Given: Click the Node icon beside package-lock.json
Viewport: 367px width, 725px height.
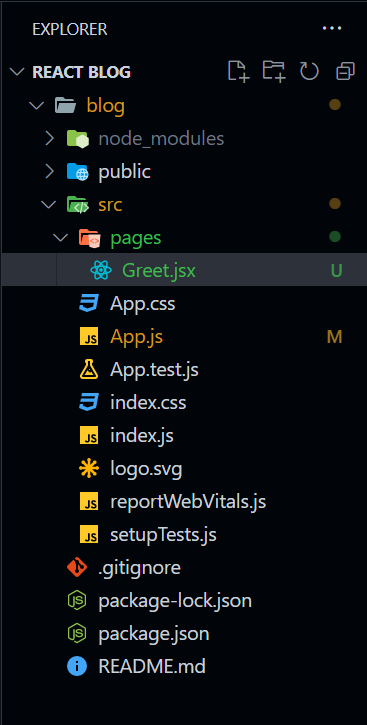Looking at the screenshot, I should (x=77, y=601).
